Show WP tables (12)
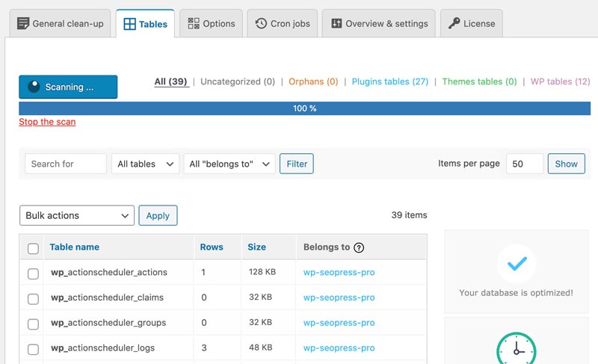This screenshot has width=598, height=364. (x=560, y=81)
